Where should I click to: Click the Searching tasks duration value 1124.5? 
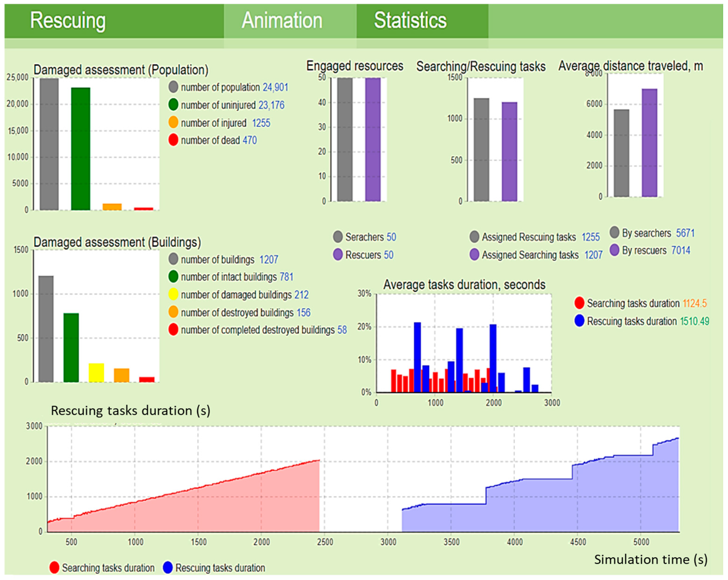click(695, 303)
